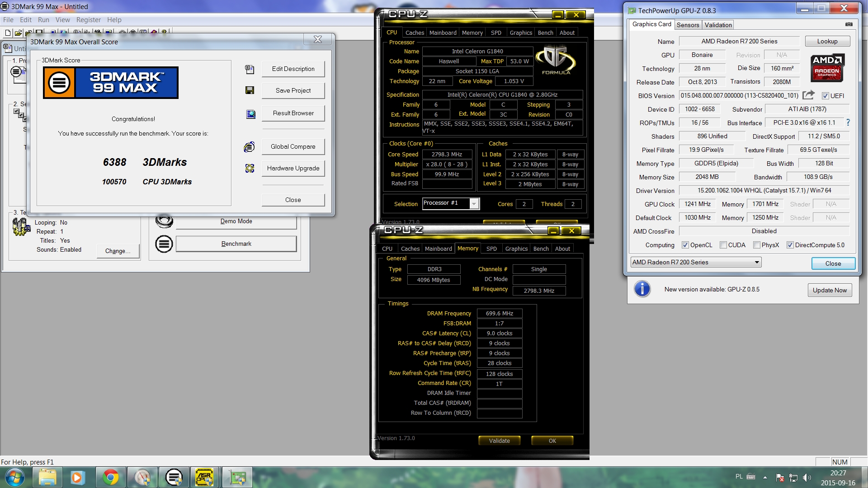Click the PL language indicator
The width and height of the screenshot is (868, 488).
[x=739, y=476]
